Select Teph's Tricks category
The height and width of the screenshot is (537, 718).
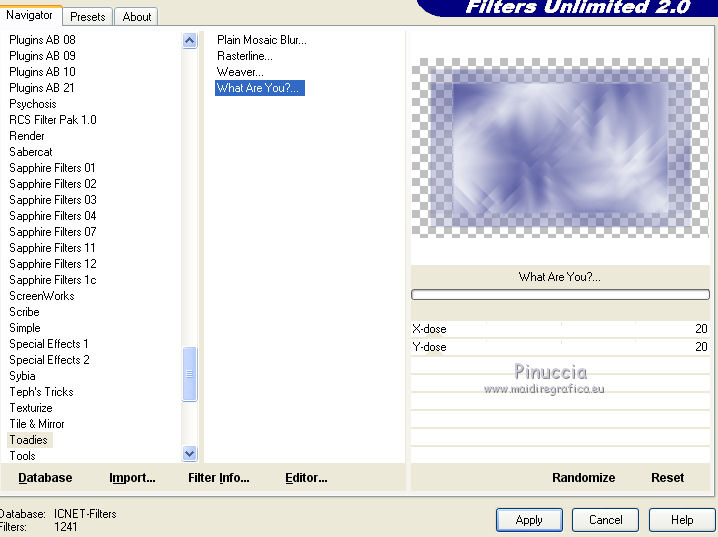41,392
